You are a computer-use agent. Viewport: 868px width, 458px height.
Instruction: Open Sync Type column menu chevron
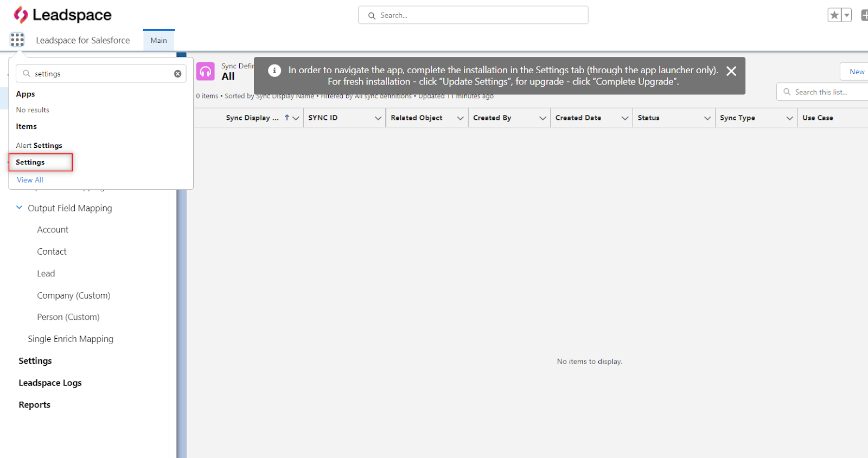tap(790, 118)
